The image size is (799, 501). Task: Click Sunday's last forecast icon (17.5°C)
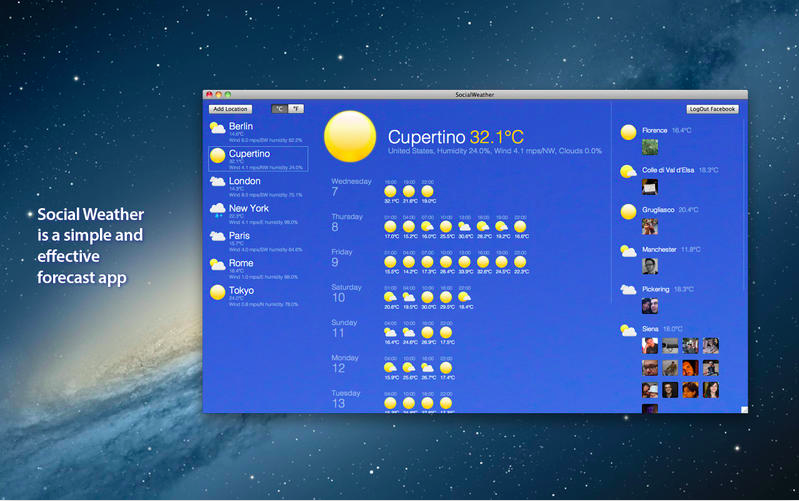click(x=446, y=332)
